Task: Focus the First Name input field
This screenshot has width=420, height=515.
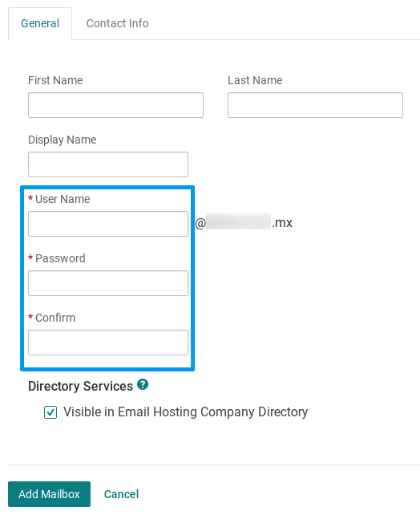Action: (x=116, y=105)
